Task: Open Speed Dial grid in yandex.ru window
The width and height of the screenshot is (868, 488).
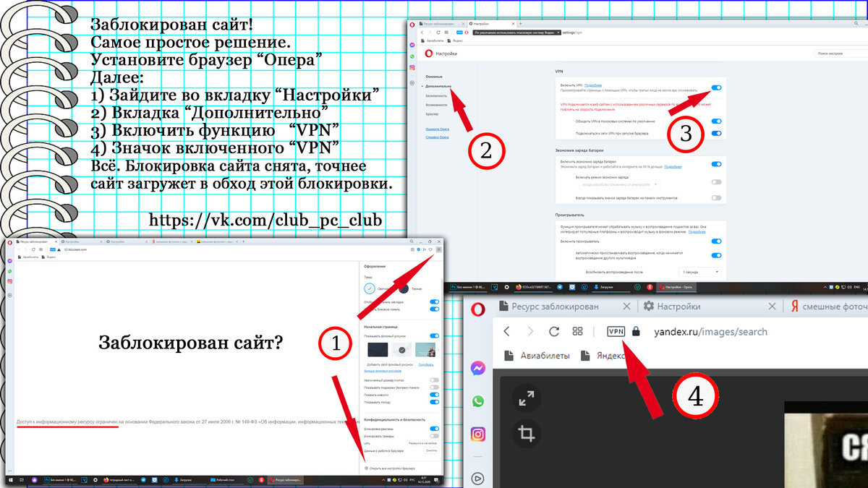Action: click(577, 331)
